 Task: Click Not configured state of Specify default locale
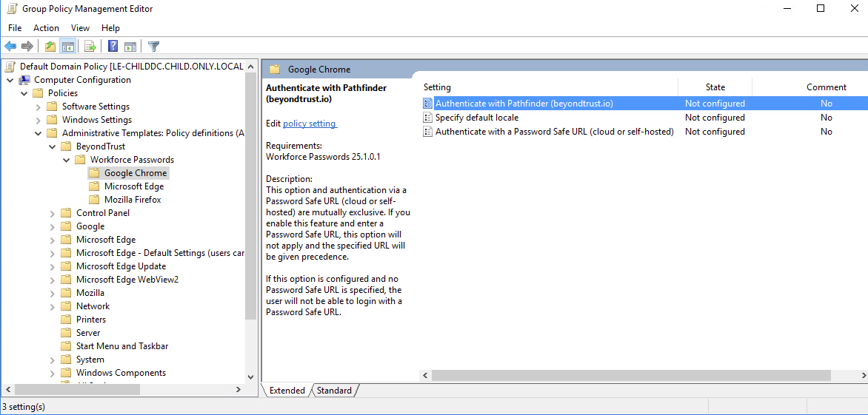[x=715, y=118]
